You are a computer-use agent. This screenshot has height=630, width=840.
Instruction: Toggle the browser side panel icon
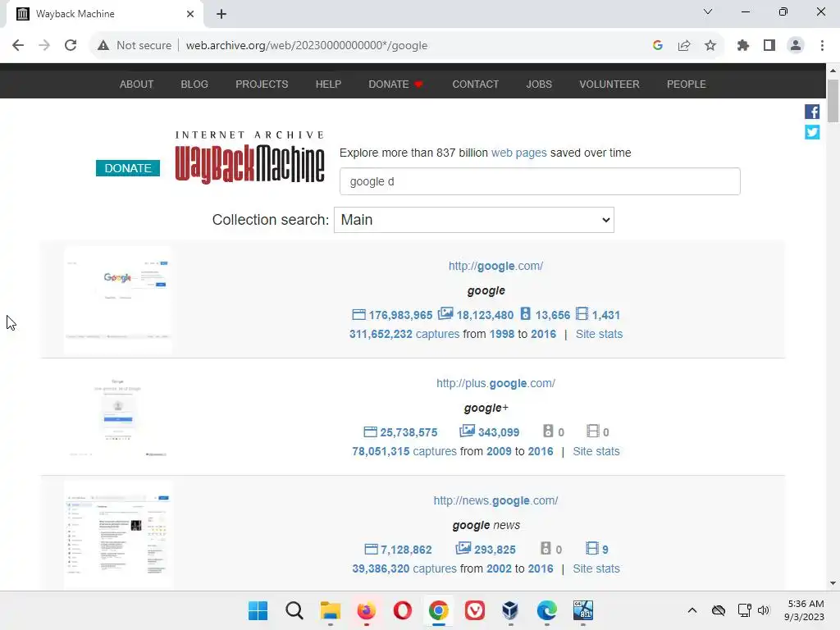point(769,46)
